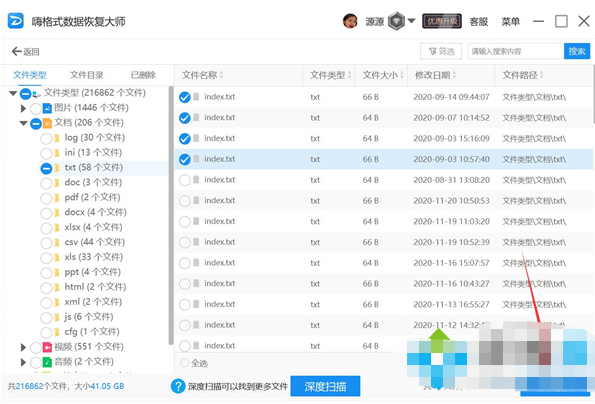Screen dimensions: 595x404
Task: Open the account dropdown arrow beside the badge
Action: click(411, 21)
